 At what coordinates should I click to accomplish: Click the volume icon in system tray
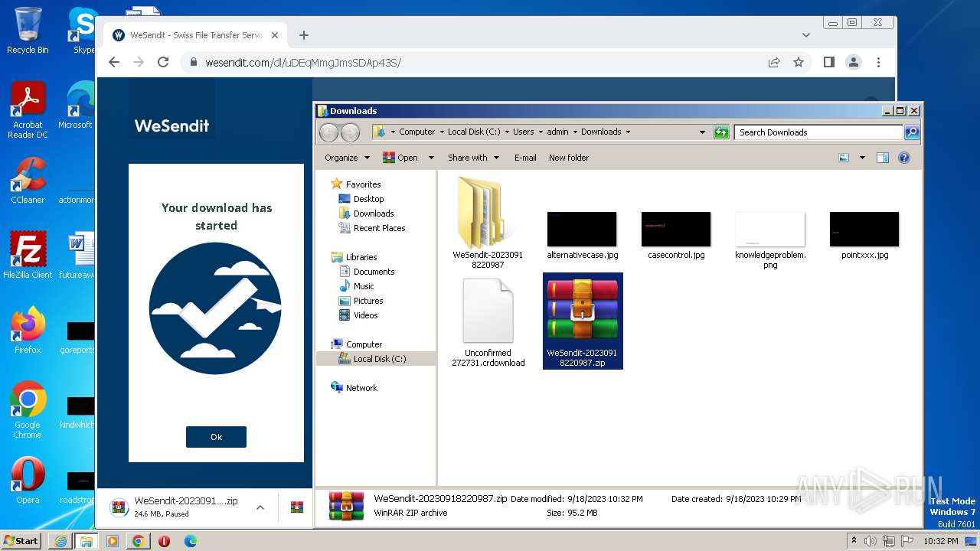871,541
